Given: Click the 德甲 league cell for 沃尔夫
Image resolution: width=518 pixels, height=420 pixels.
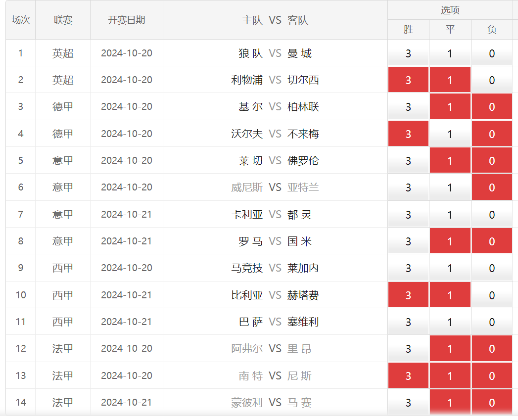Looking at the screenshot, I should (63, 134).
